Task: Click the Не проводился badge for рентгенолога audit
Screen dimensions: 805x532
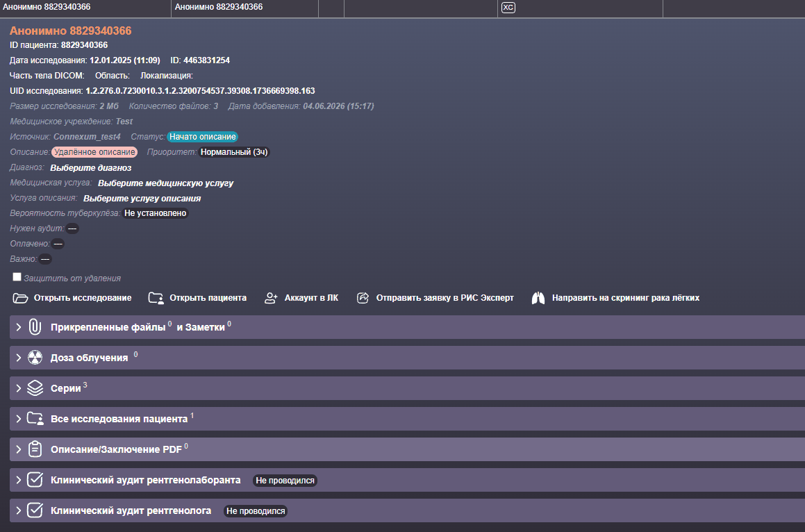Action: point(256,511)
